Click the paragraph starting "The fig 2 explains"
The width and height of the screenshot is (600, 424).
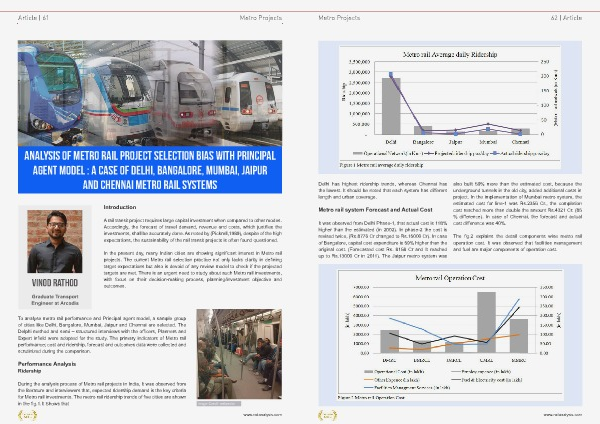coord(517,243)
